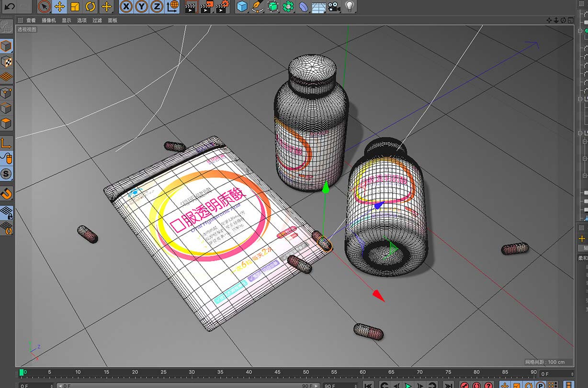
Task: Click the viewport rotate-camera icon
Action: (563, 21)
